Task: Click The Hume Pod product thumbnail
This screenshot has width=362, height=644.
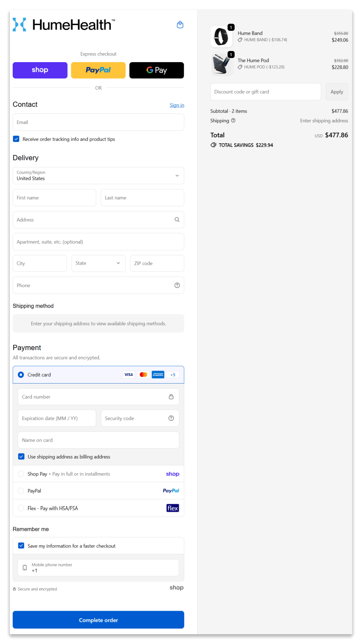Action: pyautogui.click(x=222, y=64)
